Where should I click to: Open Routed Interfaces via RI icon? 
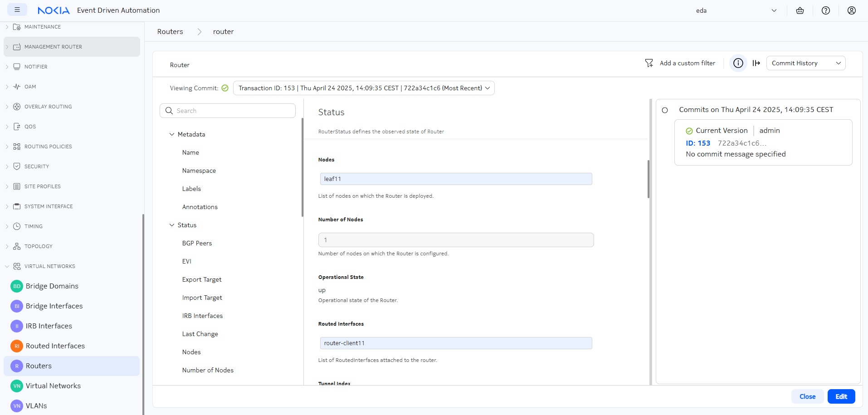(17, 346)
